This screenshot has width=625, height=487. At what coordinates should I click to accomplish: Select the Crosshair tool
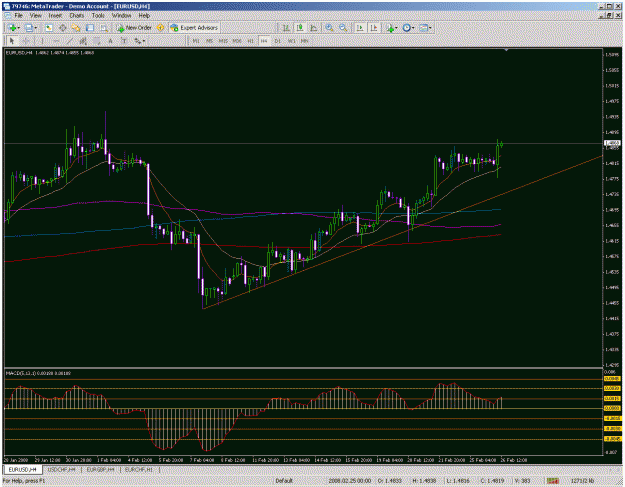(26, 41)
